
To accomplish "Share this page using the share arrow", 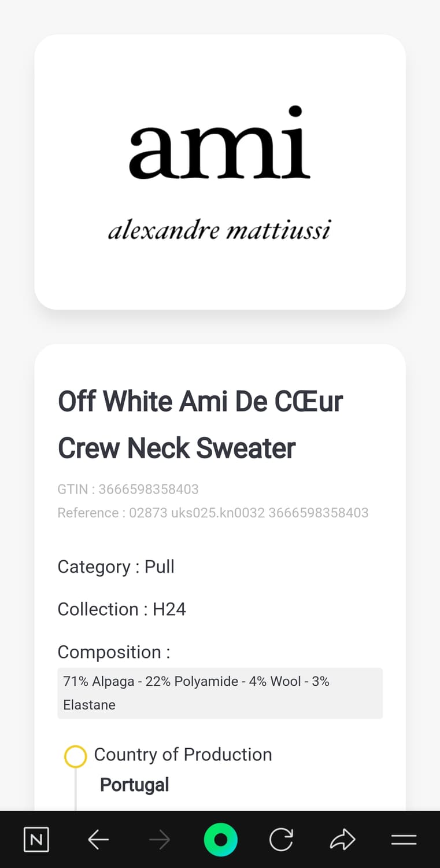I will tap(343, 840).
